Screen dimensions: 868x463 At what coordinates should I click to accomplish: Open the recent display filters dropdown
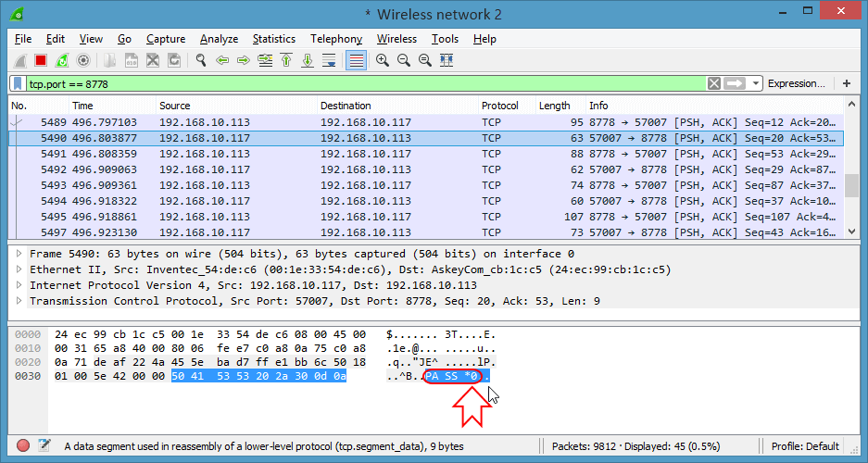[x=757, y=83]
